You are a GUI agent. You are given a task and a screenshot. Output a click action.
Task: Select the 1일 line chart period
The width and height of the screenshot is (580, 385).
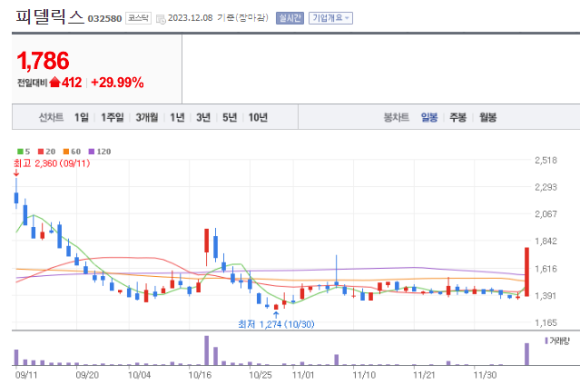(x=81, y=118)
